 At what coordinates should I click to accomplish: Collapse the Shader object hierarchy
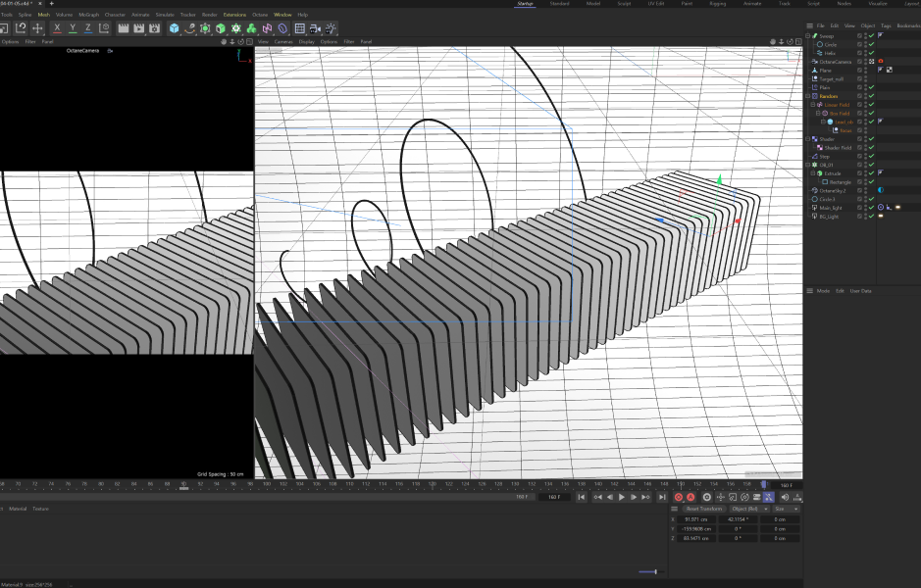point(807,139)
